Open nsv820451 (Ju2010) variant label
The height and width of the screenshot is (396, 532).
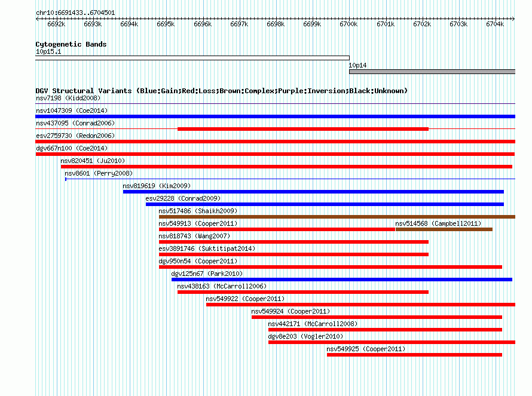[93, 161]
